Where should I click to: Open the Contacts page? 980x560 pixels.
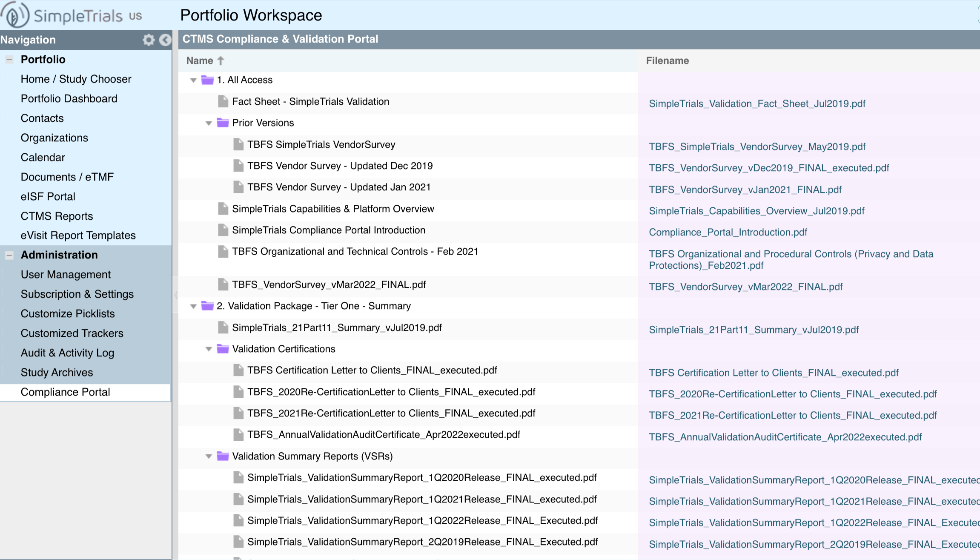pyautogui.click(x=42, y=118)
